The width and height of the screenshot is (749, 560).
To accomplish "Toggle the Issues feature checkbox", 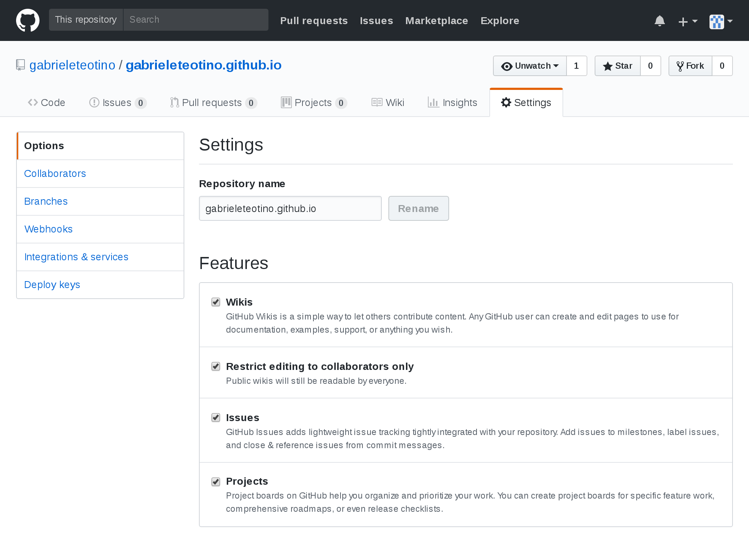I will [x=216, y=417].
